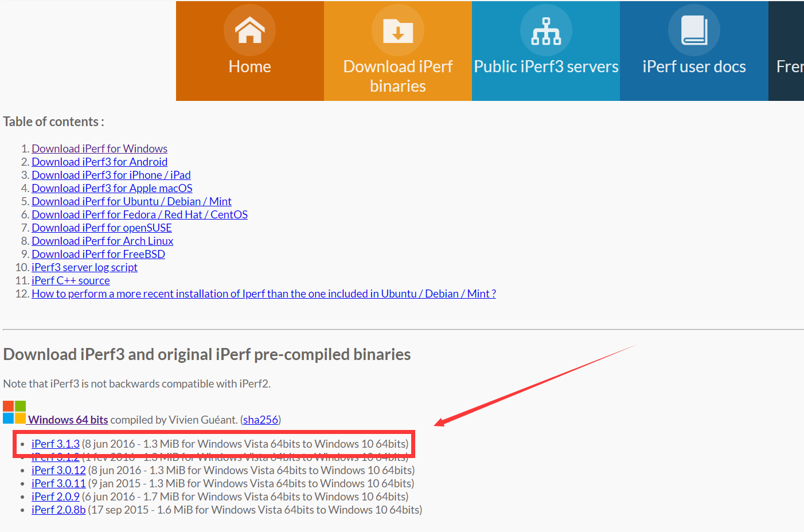
Task: Open iPerf C++ source link
Action: click(x=71, y=280)
